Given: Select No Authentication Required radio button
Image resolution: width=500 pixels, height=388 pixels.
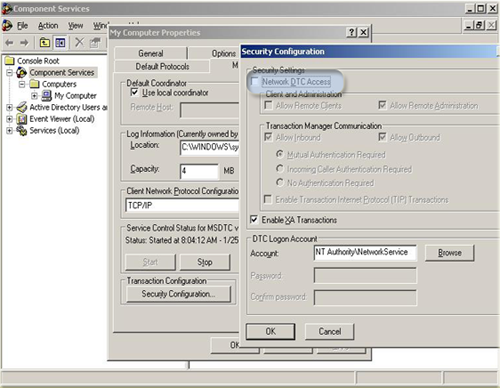Looking at the screenshot, I should coord(280,183).
